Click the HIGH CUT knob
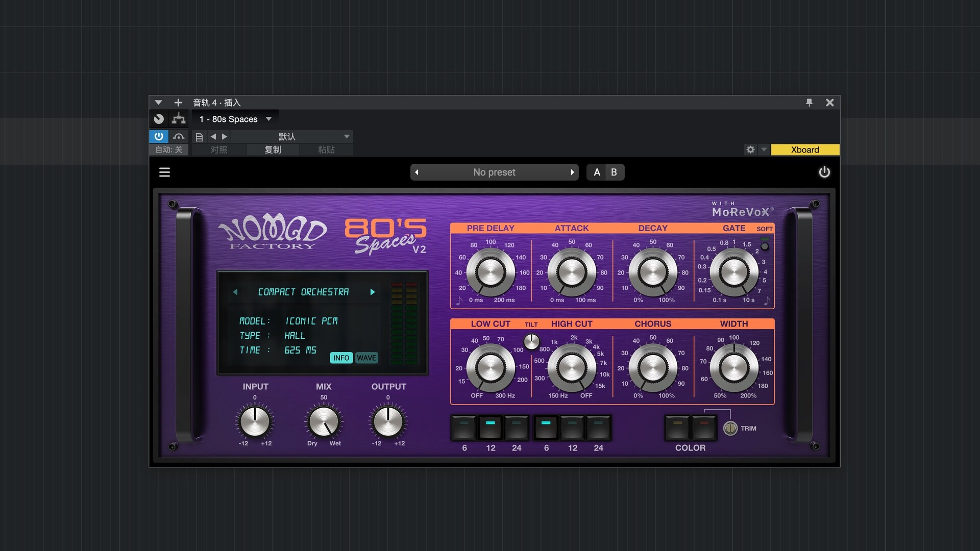 572,367
